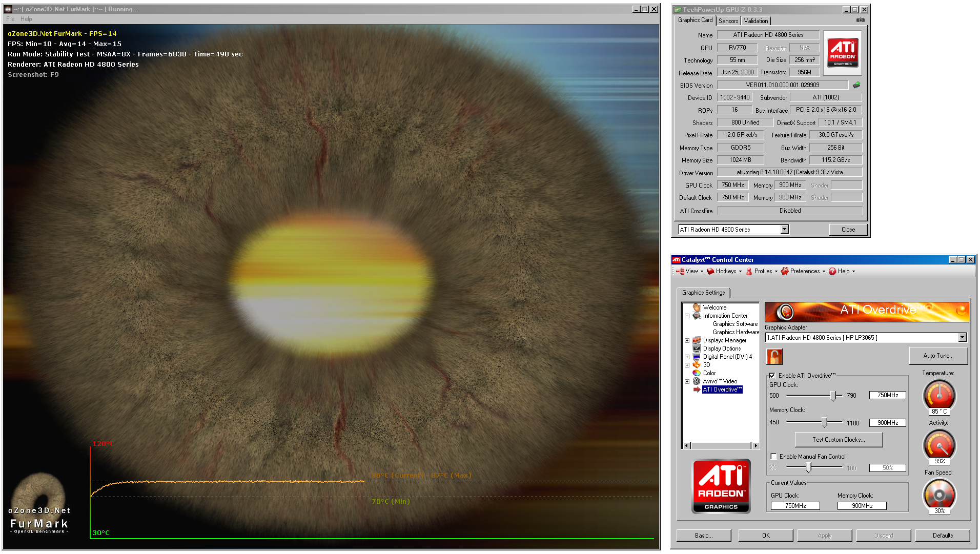Image resolution: width=980 pixels, height=554 pixels.
Task: Click the Memory Clock 900MHz value field
Action: click(887, 423)
